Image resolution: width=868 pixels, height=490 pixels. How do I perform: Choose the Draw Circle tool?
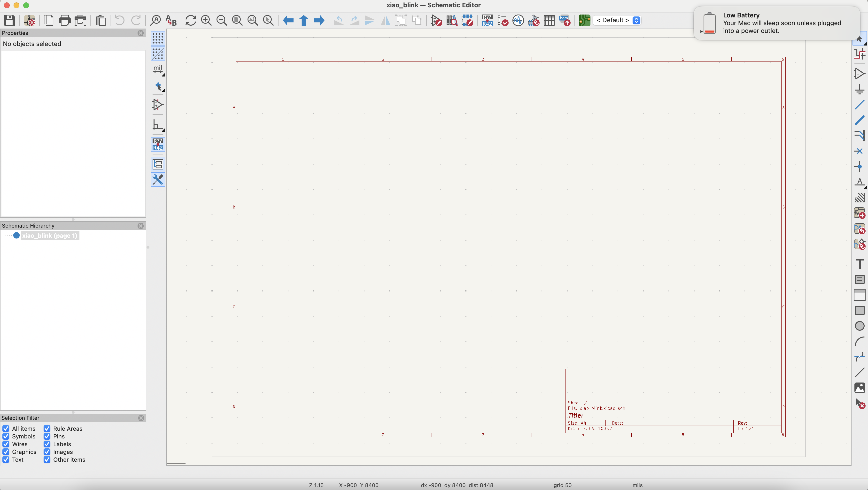tap(860, 326)
